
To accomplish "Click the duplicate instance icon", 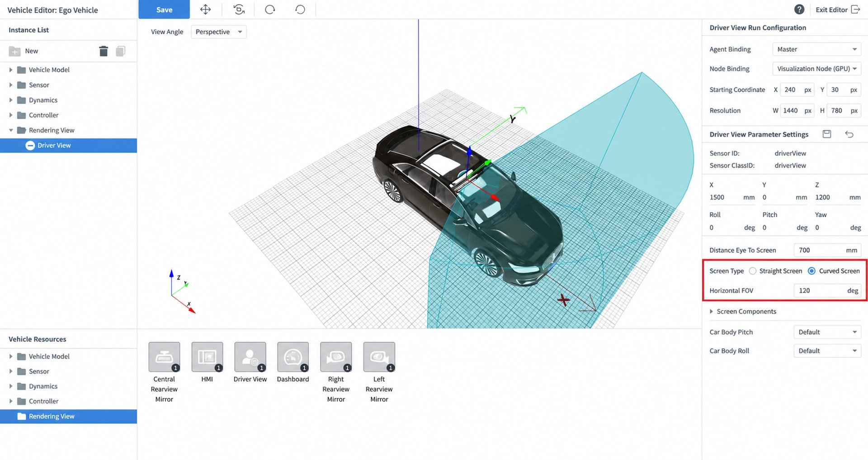I will tap(120, 51).
